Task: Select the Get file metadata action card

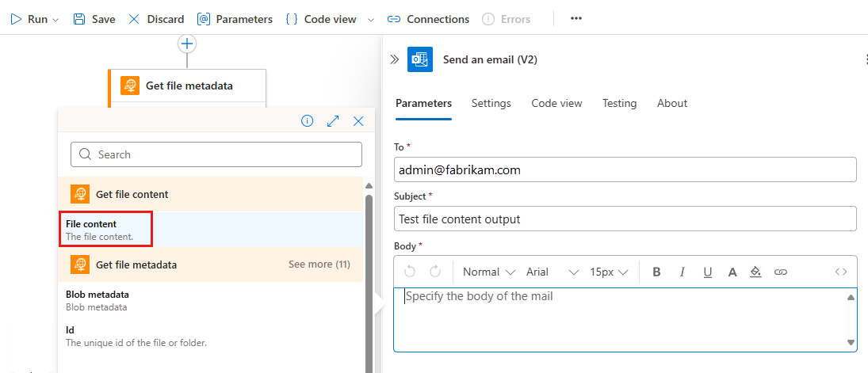Action: coord(187,86)
